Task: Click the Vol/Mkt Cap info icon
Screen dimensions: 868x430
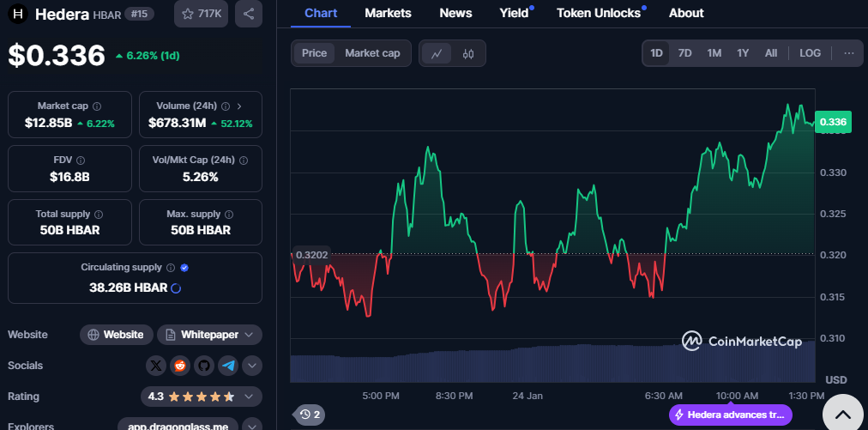Action: (x=243, y=160)
